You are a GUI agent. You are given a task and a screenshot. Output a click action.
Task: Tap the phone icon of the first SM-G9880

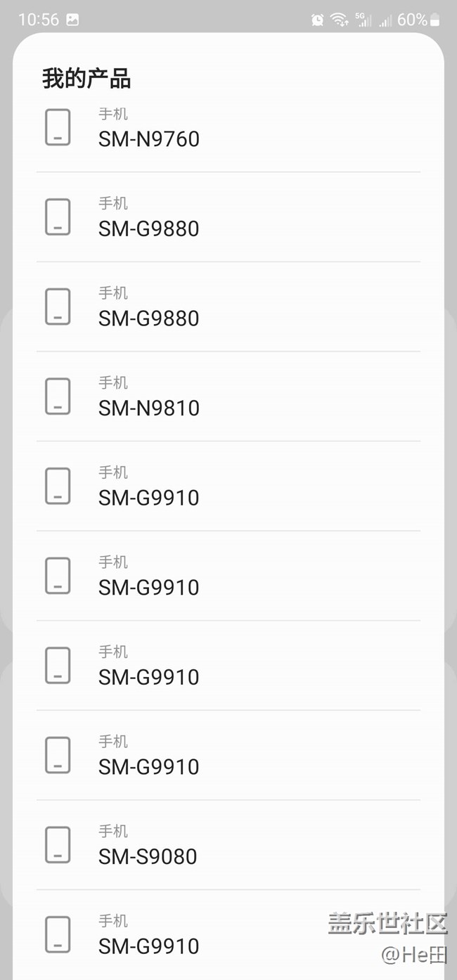pos(58,217)
